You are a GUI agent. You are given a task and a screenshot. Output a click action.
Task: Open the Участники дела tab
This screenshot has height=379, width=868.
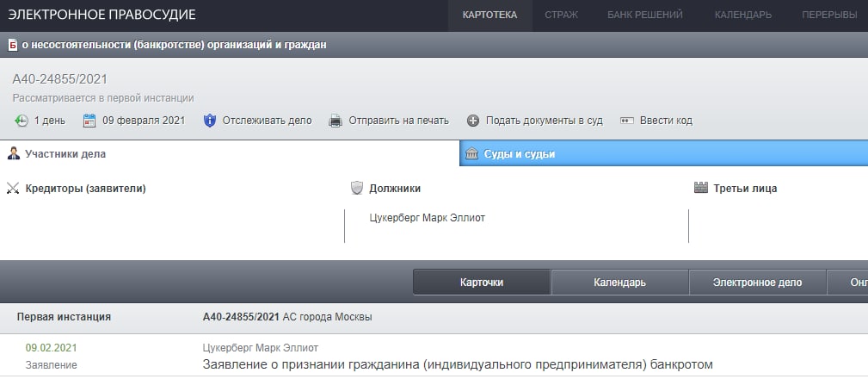point(68,154)
